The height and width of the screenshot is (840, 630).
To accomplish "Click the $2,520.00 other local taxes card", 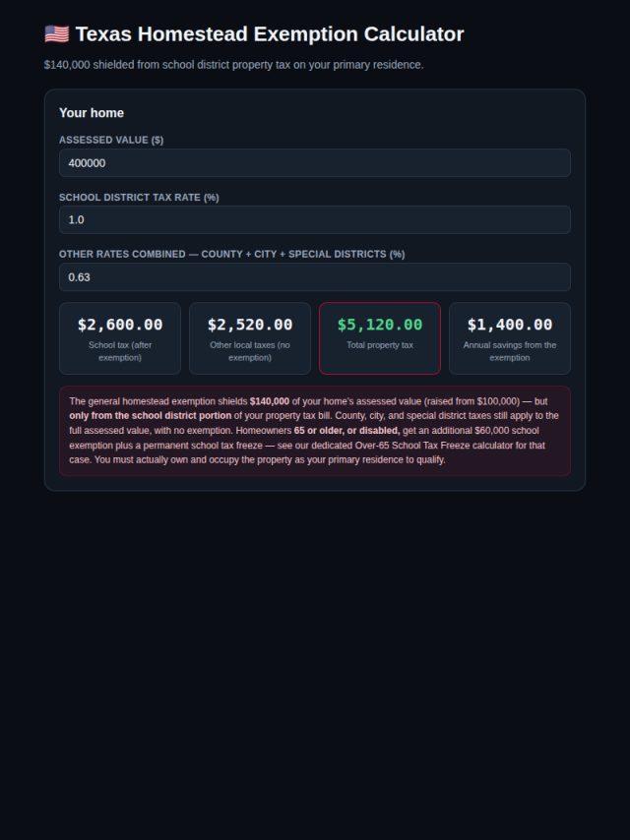I will point(250,338).
